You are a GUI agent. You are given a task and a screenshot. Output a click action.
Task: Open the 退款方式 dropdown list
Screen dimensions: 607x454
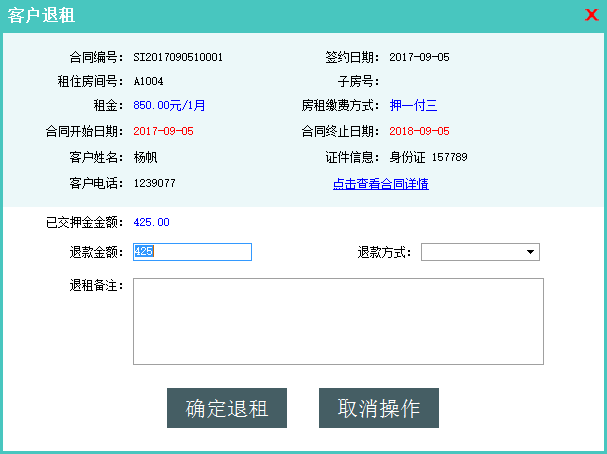pyautogui.click(x=480, y=252)
